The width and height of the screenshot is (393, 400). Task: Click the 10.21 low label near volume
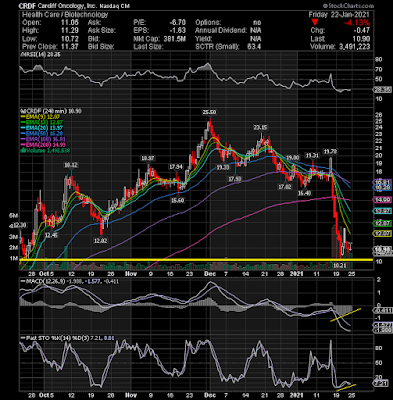(x=340, y=266)
